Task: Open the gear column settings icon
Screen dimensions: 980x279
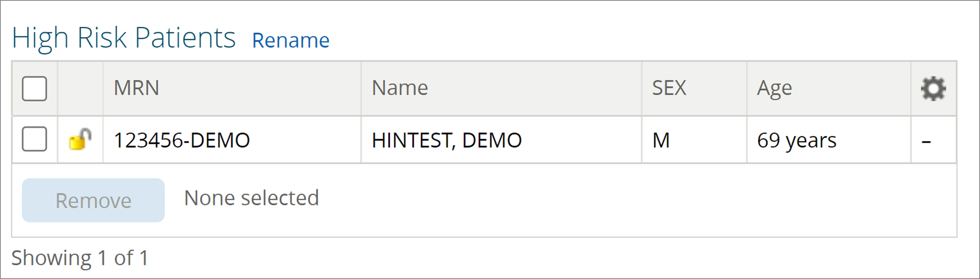Action: pyautogui.click(x=933, y=89)
